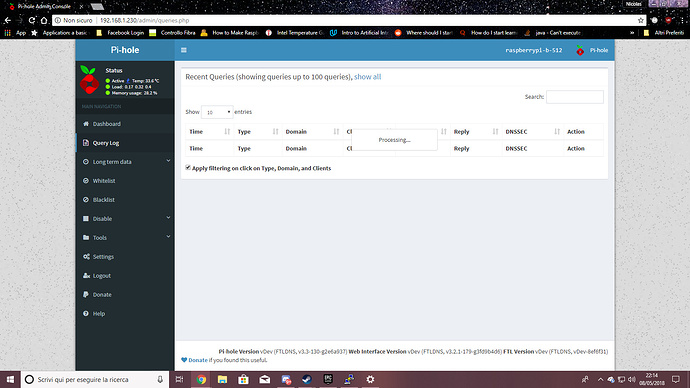Open the Show entries dropdown
This screenshot has height=388, width=690.
pos(217,112)
